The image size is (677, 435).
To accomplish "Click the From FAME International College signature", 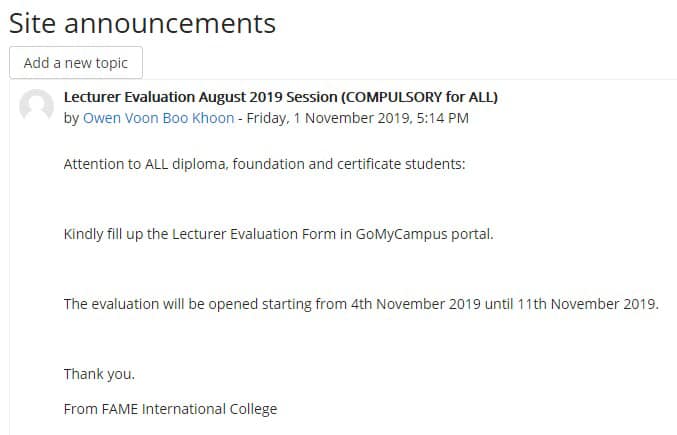I will click(171, 409).
